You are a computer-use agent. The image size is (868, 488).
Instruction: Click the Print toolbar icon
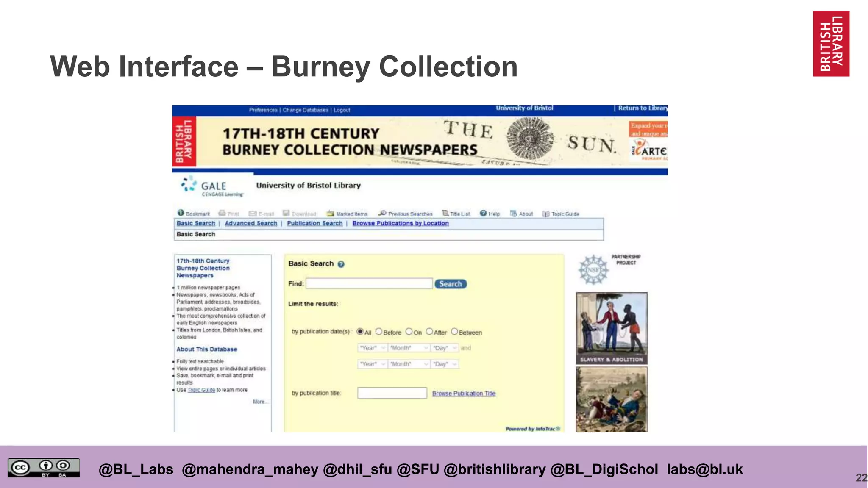click(222, 213)
